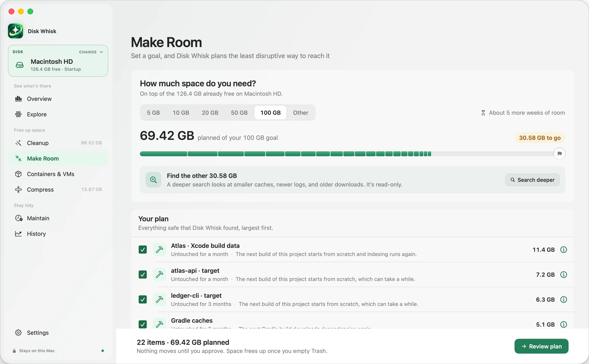The height and width of the screenshot is (364, 589).
Task: Uncheck atlas-api target item
Action: click(x=143, y=275)
